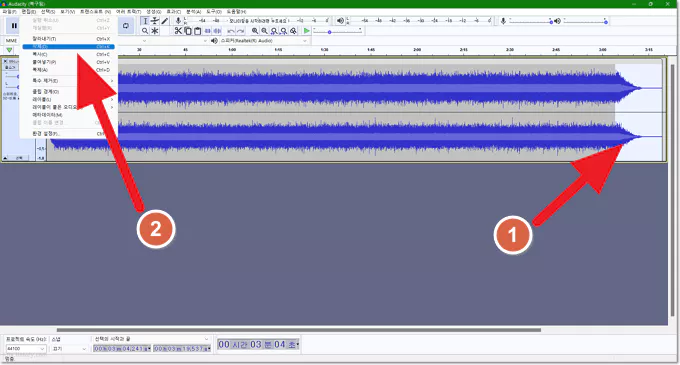Click the Zoom toggle icon
The image size is (680, 365).
(294, 31)
